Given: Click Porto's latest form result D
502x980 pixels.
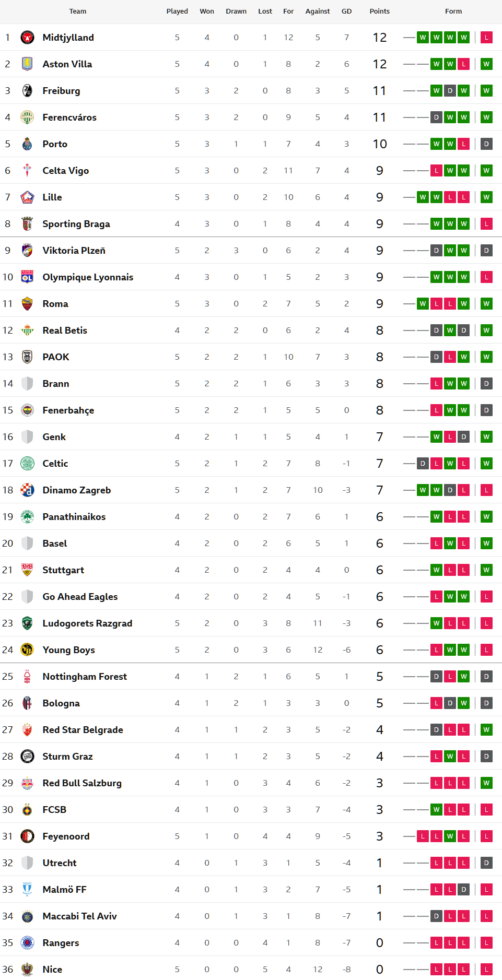Looking at the screenshot, I should [x=486, y=144].
